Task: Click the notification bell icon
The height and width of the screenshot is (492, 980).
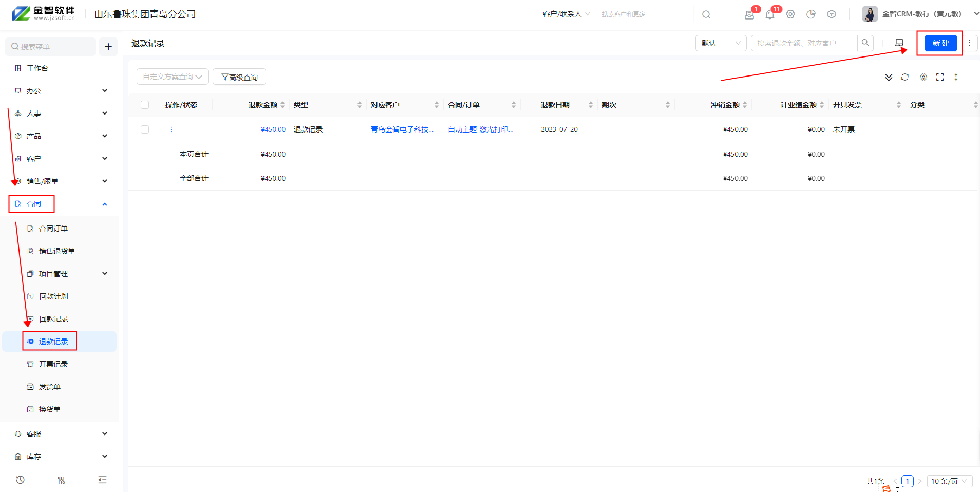Action: click(769, 14)
